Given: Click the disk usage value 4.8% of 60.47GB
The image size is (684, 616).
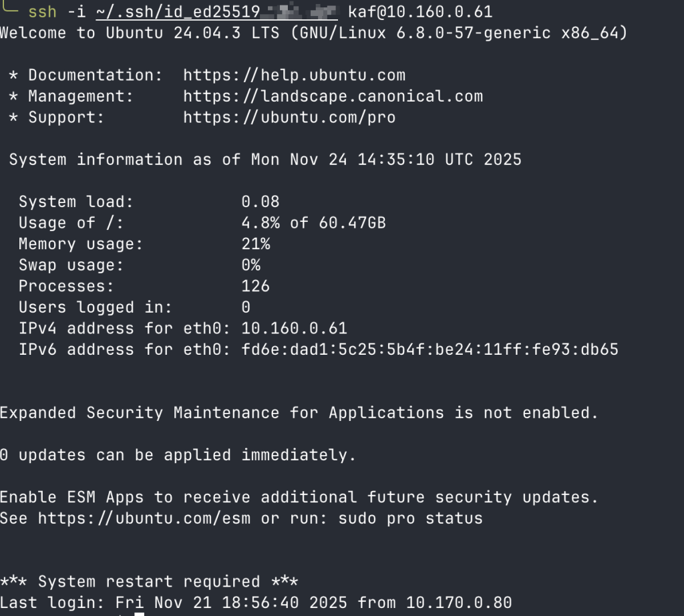Looking at the screenshot, I should [x=313, y=223].
